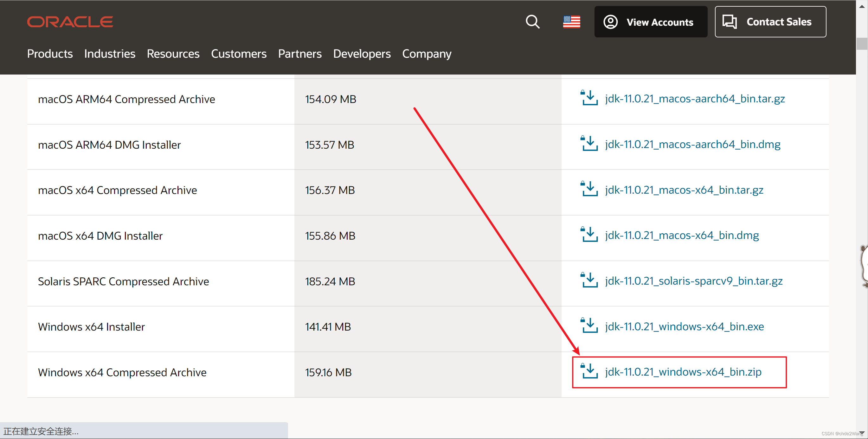This screenshot has height=439, width=868.
Task: Download jdk-11.0.21_macos-x64_bin.dmg link
Action: tap(682, 235)
